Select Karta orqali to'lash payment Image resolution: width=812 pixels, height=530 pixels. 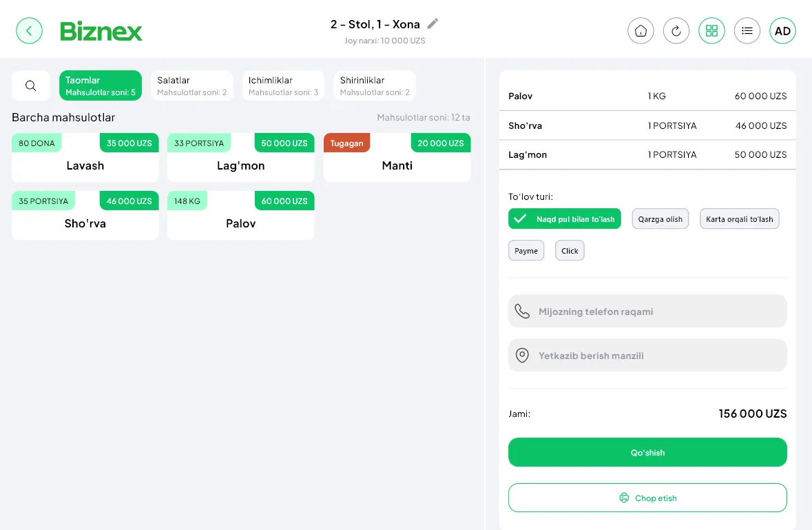(x=739, y=219)
